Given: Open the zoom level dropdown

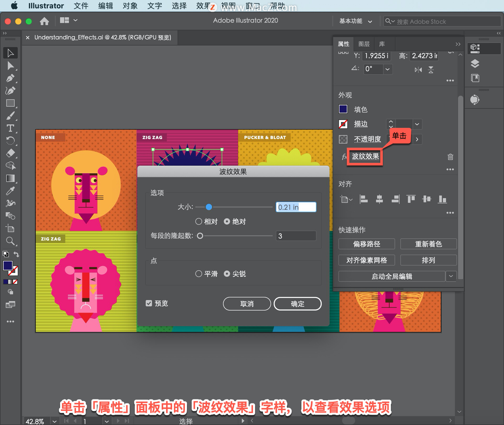Looking at the screenshot, I should click(x=54, y=421).
